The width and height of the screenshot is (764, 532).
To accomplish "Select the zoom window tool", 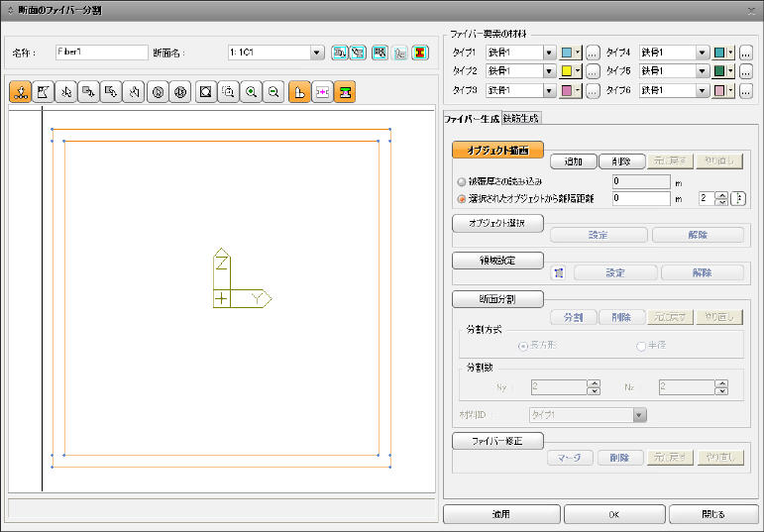I will coord(228,92).
